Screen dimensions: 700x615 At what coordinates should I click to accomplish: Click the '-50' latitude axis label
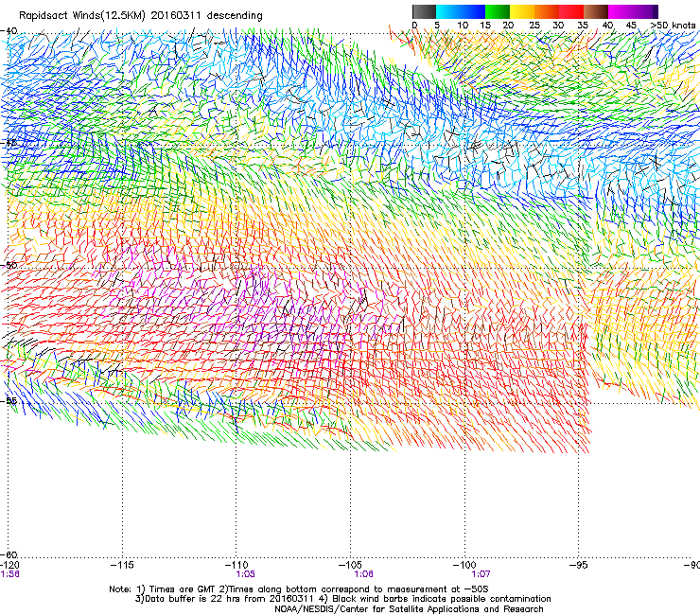tap(9, 265)
